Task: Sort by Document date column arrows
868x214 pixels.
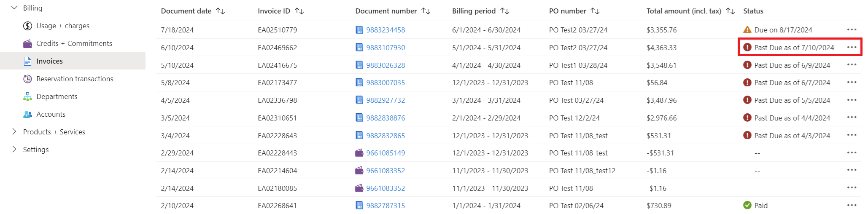Action: pyautogui.click(x=220, y=11)
